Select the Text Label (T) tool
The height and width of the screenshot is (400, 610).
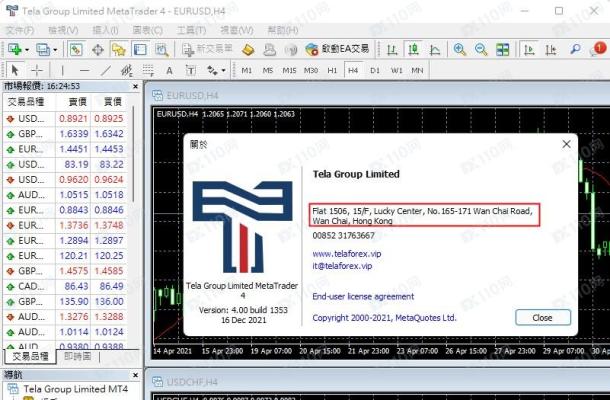coord(191,70)
